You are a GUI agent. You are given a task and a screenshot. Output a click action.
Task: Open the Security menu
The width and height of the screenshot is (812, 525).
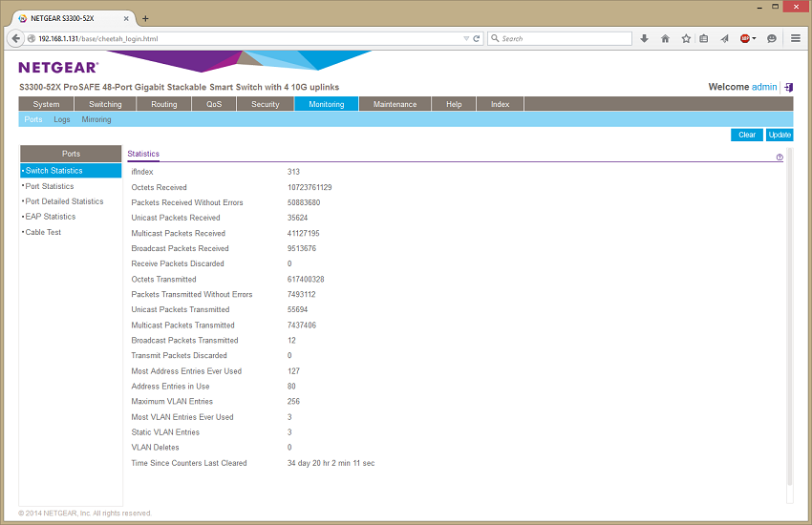pos(266,104)
